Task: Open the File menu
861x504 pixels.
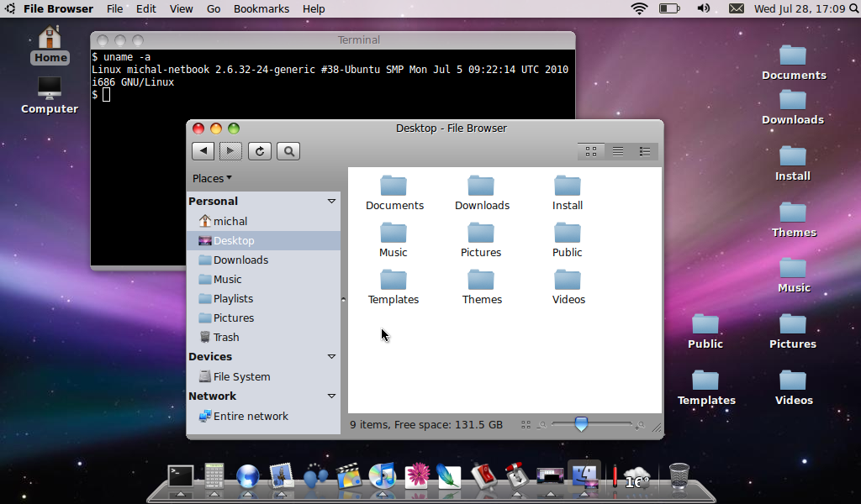Action: click(114, 8)
